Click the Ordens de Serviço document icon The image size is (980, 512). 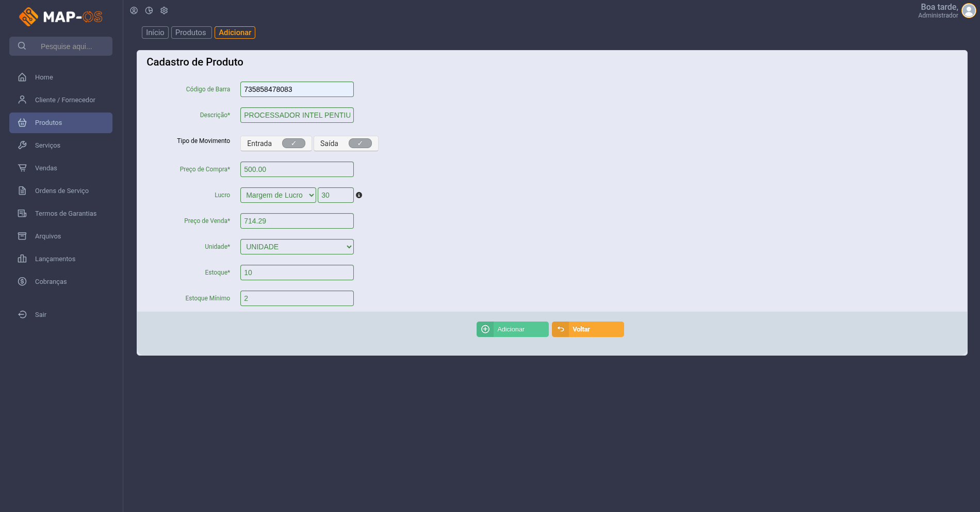point(22,190)
